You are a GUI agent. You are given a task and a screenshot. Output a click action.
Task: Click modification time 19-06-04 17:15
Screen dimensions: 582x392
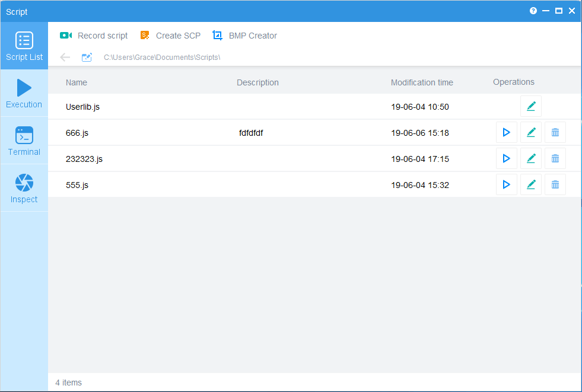coord(420,159)
